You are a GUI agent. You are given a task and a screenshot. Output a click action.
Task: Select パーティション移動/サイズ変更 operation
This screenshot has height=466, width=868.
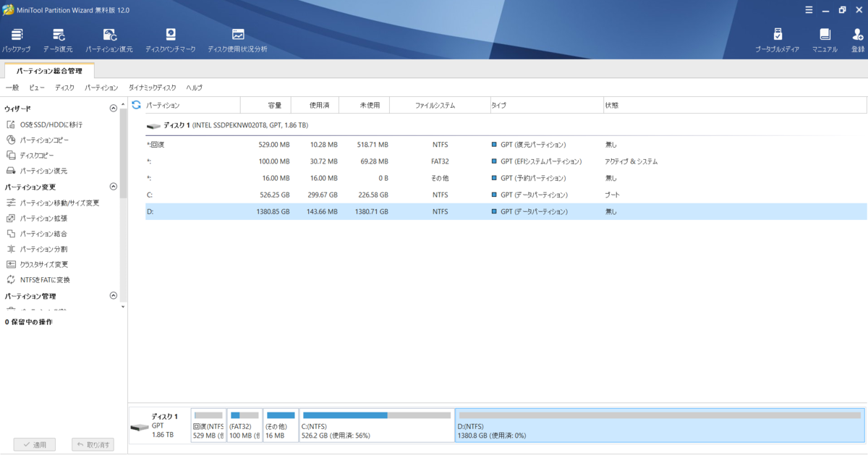pyautogui.click(x=59, y=203)
